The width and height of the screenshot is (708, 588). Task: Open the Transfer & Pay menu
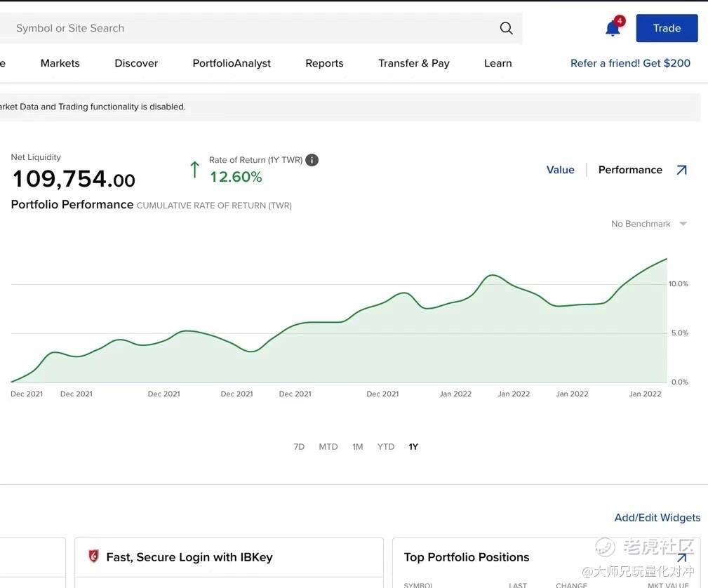click(413, 63)
